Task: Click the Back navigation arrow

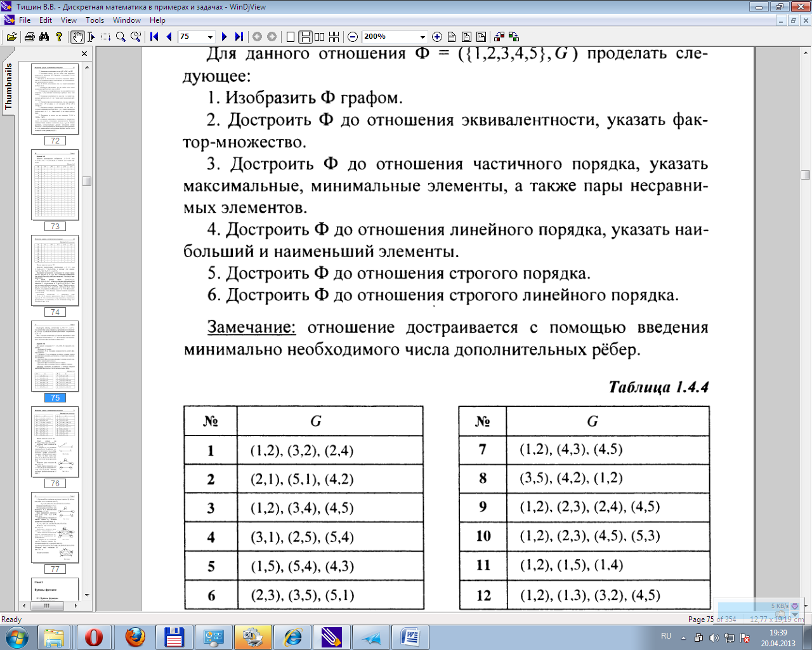Action: coord(257,37)
